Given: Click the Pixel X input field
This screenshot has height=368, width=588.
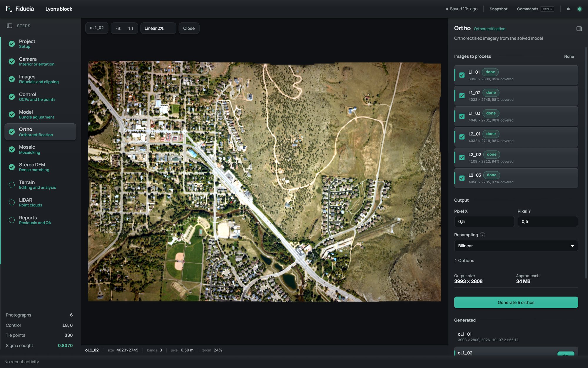Looking at the screenshot, I should [x=484, y=221].
